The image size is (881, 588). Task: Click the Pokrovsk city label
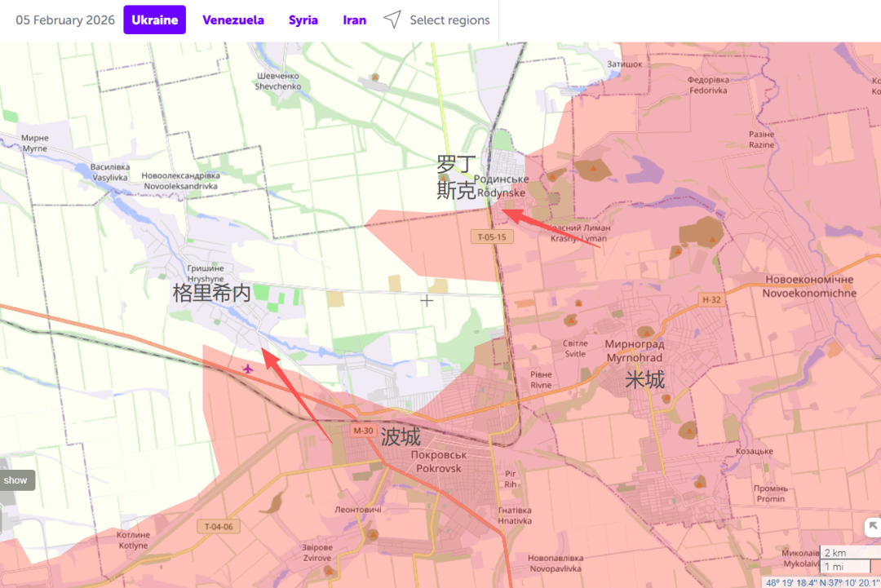[438, 462]
